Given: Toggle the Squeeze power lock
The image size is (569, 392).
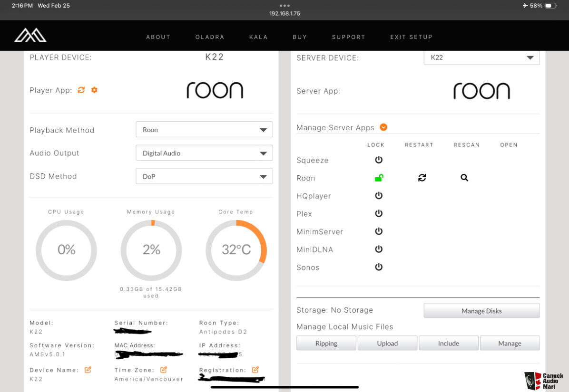Looking at the screenshot, I should [x=379, y=160].
